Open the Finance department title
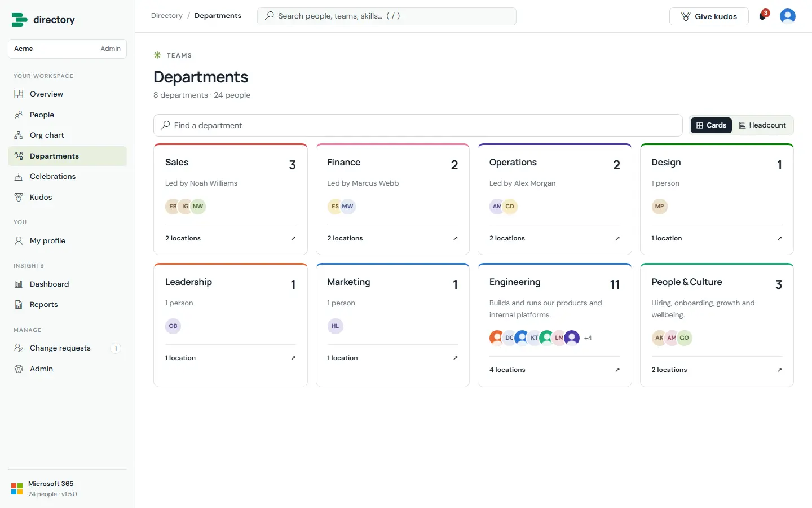Screen dimensions: 812x508 (344, 163)
